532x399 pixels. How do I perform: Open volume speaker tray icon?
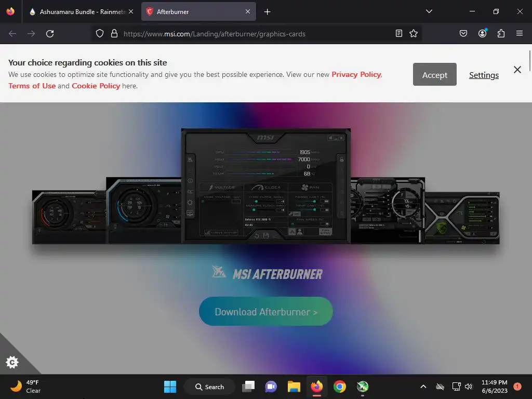(469, 387)
